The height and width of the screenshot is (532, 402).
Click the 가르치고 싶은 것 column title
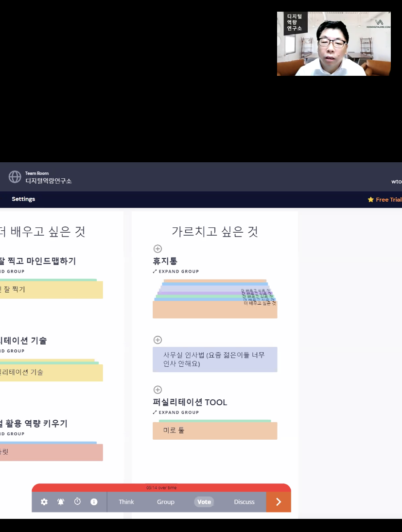pyautogui.click(x=215, y=231)
